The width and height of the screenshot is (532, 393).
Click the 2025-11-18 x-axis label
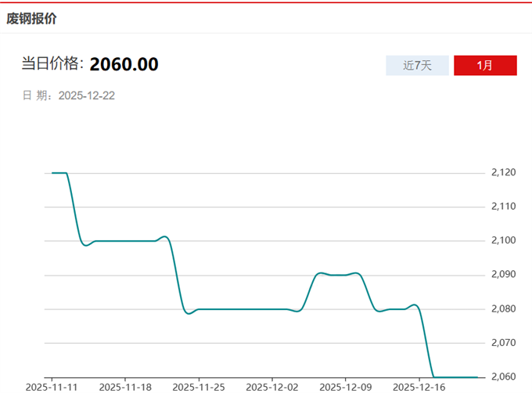point(125,387)
